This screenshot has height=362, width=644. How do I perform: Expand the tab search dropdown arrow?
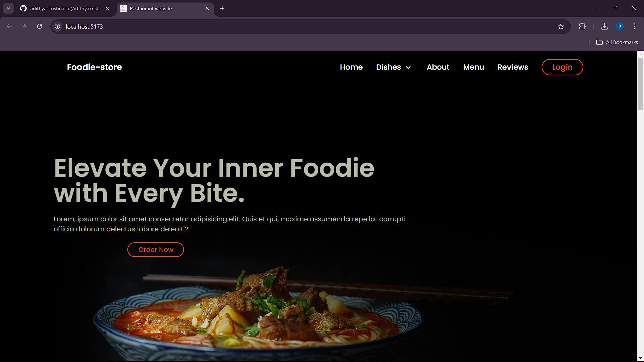click(8, 8)
